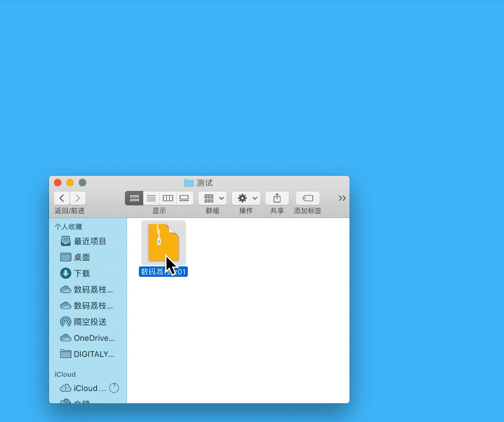Click the 测试 folder title in the title bar
Viewport: 504px width, 422px height.
(x=204, y=183)
